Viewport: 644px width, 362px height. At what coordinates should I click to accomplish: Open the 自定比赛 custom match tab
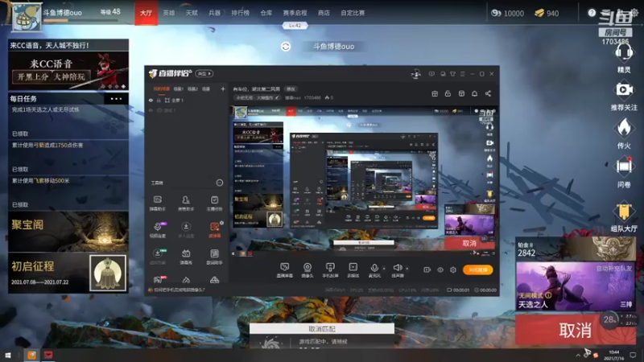pos(353,13)
